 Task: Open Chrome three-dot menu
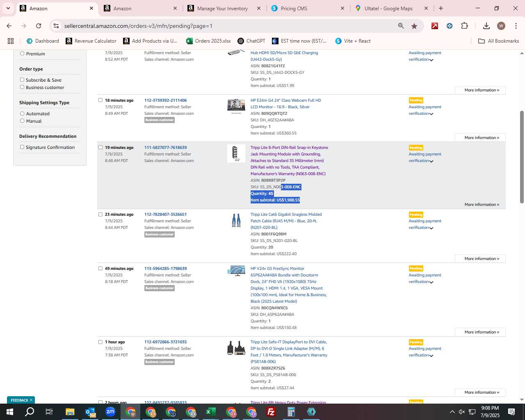coord(516,26)
